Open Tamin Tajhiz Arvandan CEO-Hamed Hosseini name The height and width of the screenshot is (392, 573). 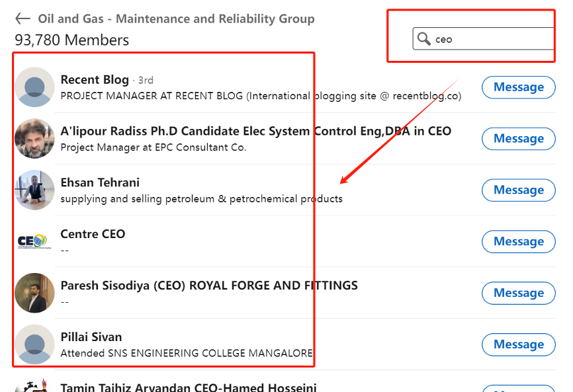(189, 387)
